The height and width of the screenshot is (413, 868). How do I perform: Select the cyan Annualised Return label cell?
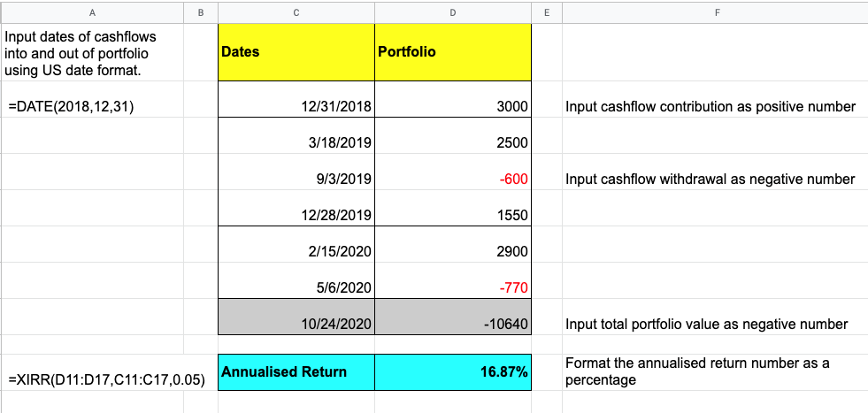(x=296, y=372)
